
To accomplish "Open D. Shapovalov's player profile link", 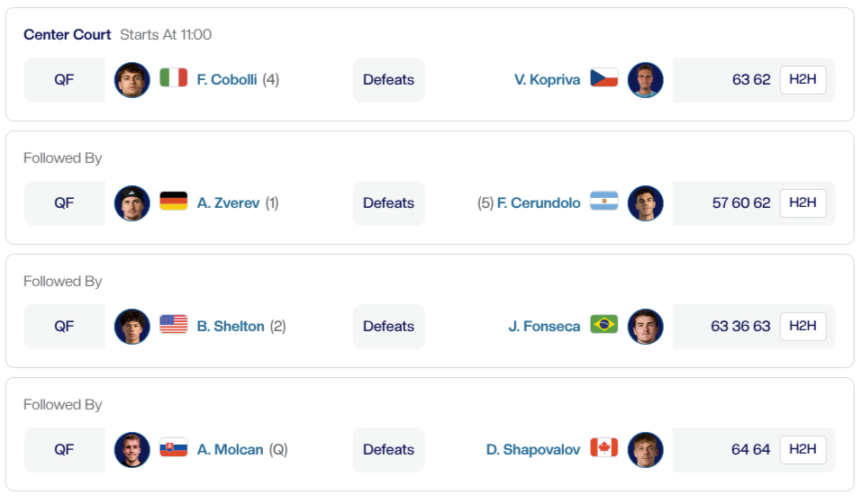I will [533, 449].
